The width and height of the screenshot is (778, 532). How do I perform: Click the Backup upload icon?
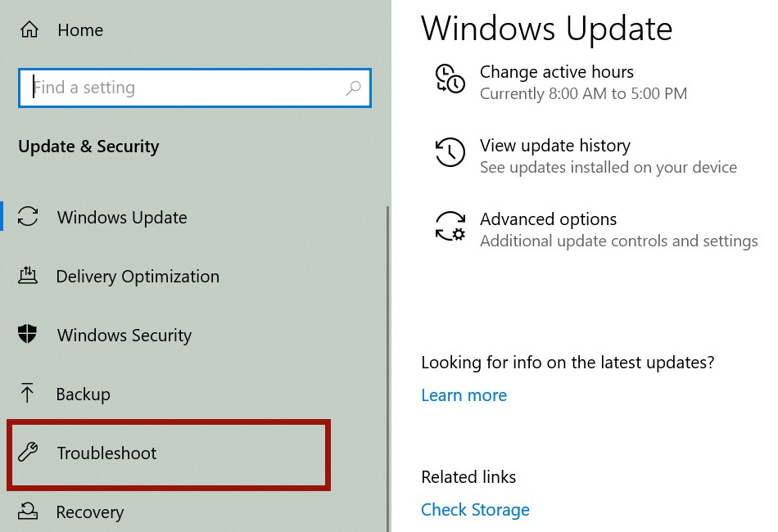click(x=29, y=394)
